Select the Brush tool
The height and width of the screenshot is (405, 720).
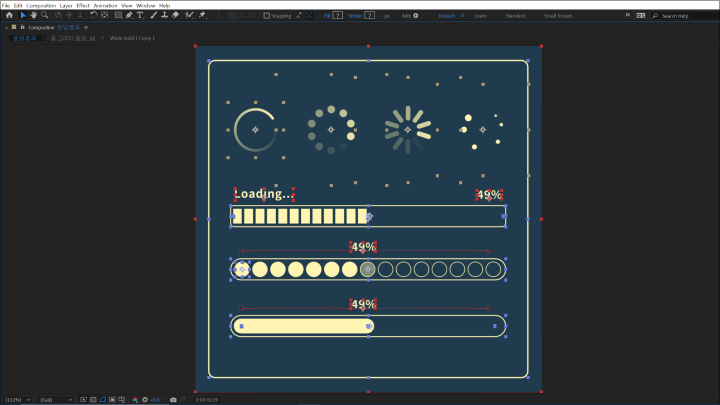point(153,15)
